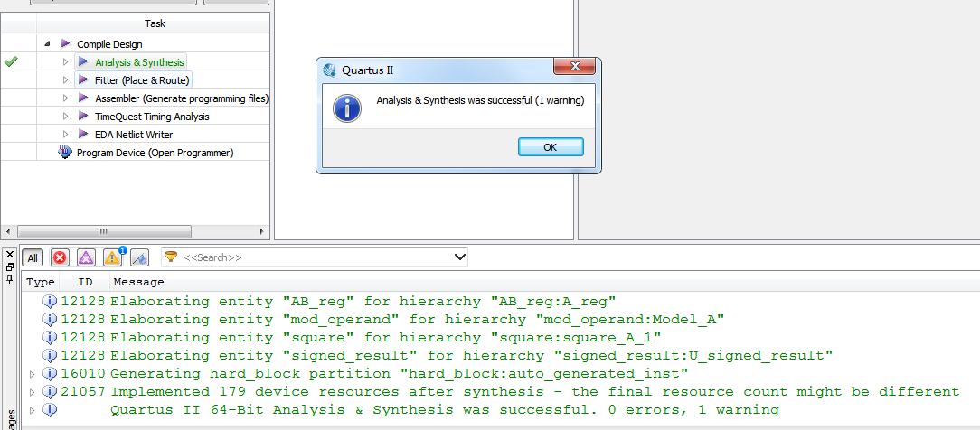The image size is (980, 430).
Task: Open Program Device (Open Programmer)
Action: tap(155, 153)
